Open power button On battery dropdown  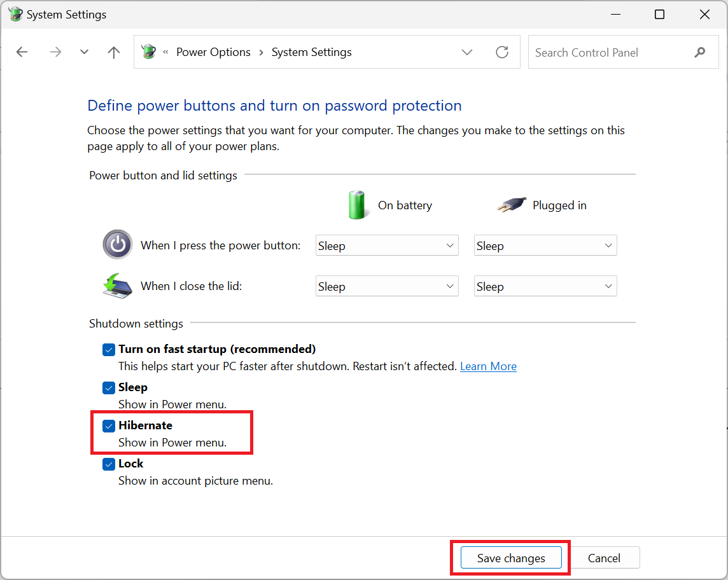coord(387,245)
